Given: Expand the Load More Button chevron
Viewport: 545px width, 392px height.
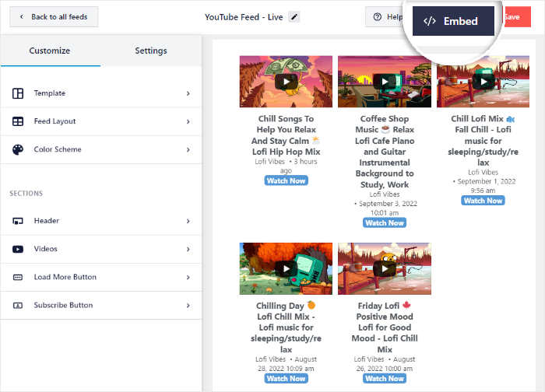Looking at the screenshot, I should 188,278.
